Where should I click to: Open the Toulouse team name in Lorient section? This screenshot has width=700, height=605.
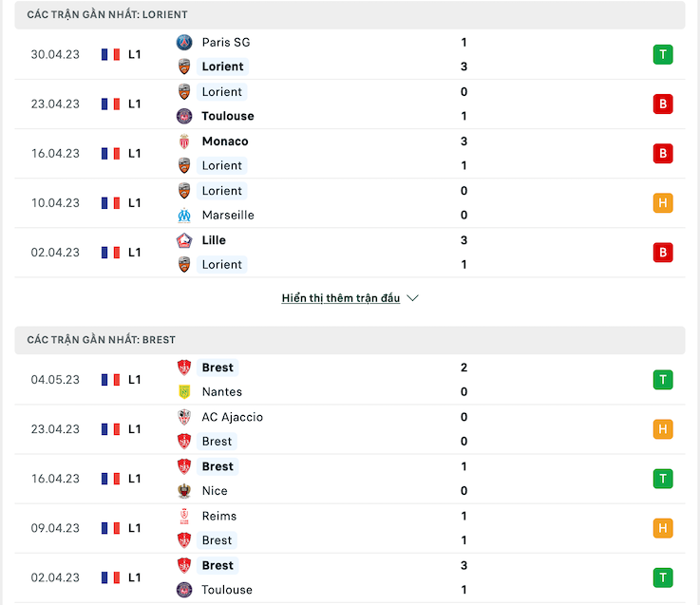[228, 116]
